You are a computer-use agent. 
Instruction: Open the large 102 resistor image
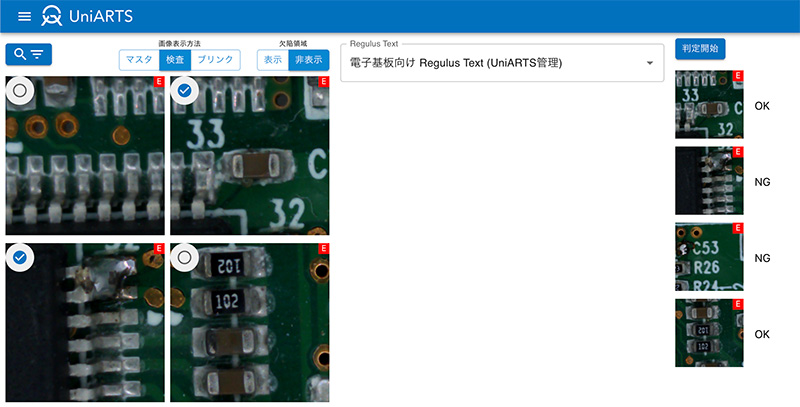coord(250,322)
